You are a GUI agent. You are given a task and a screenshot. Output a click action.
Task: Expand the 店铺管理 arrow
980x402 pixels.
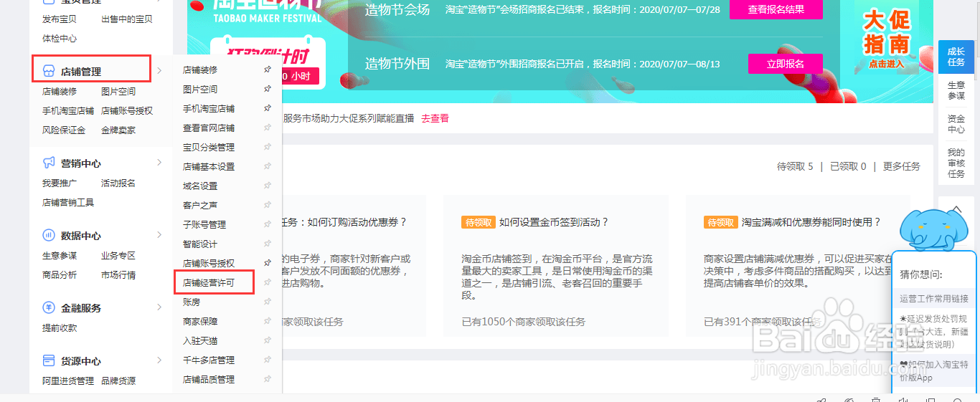tap(159, 70)
